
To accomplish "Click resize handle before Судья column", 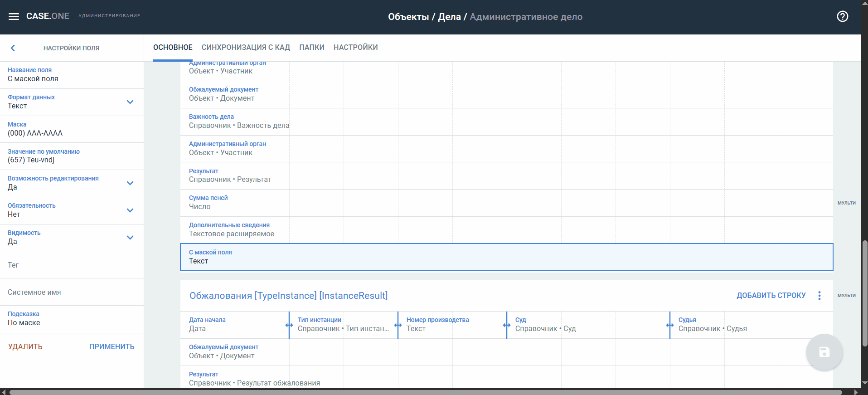I will pos(670,325).
